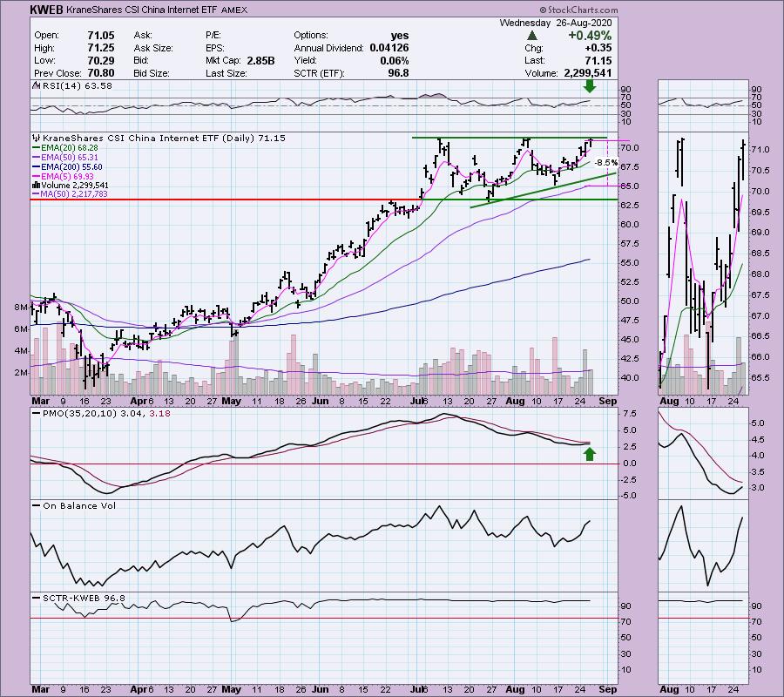The image size is (784, 697).
Task: Click the RSI(14) 63.58 panel label
Action: coord(78,85)
